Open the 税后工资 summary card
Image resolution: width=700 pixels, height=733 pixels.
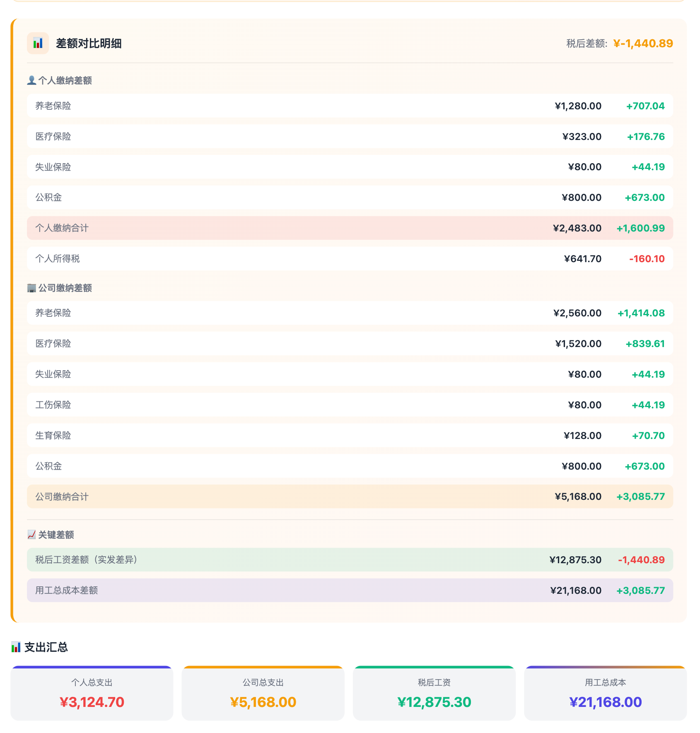pos(434,693)
